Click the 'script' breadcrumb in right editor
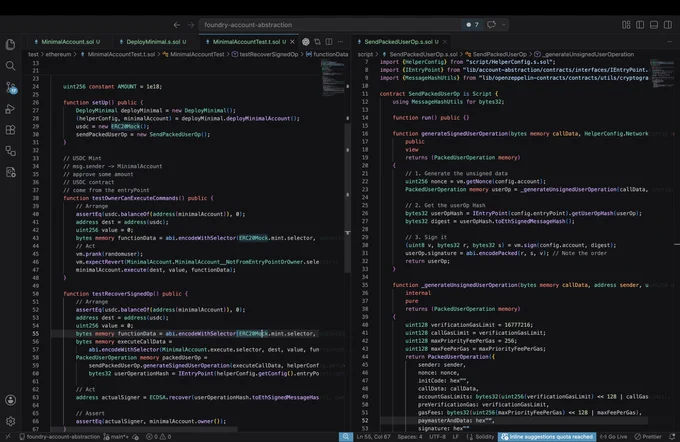Image resolution: width=680 pixels, height=442 pixels. point(365,54)
